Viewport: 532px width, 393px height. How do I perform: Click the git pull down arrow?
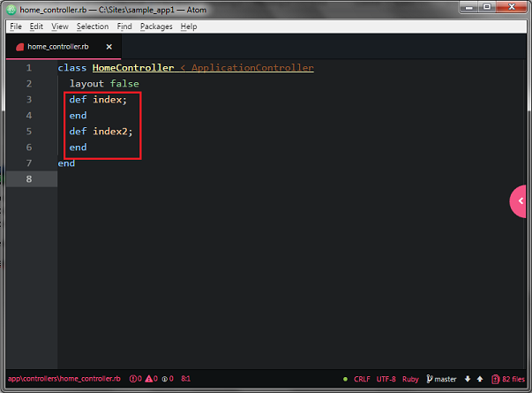[x=468, y=379]
